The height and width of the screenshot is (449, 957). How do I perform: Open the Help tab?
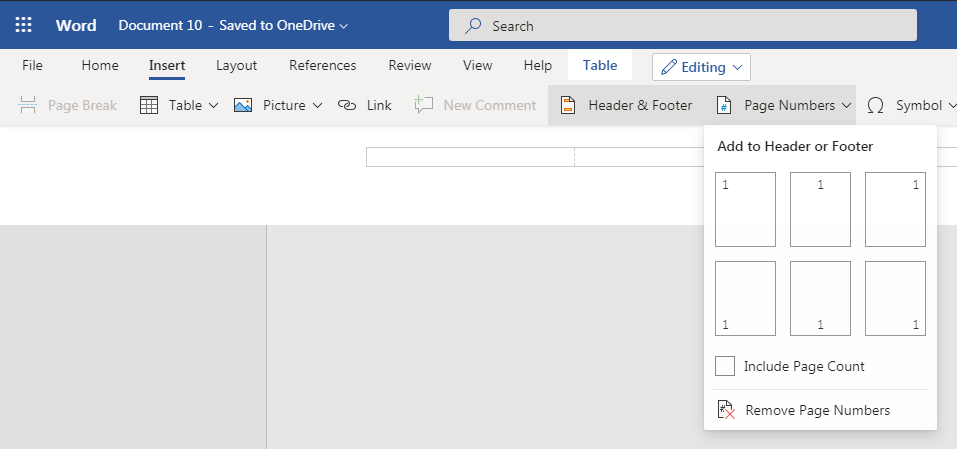[538, 65]
